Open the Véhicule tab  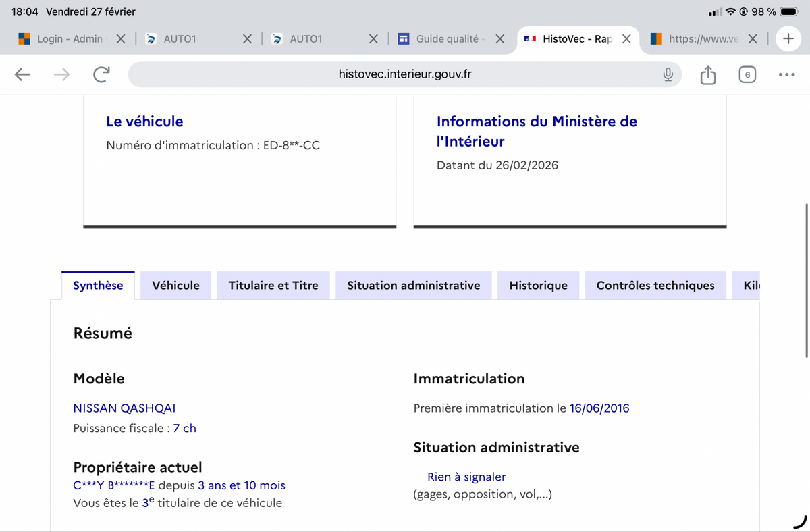pos(175,286)
